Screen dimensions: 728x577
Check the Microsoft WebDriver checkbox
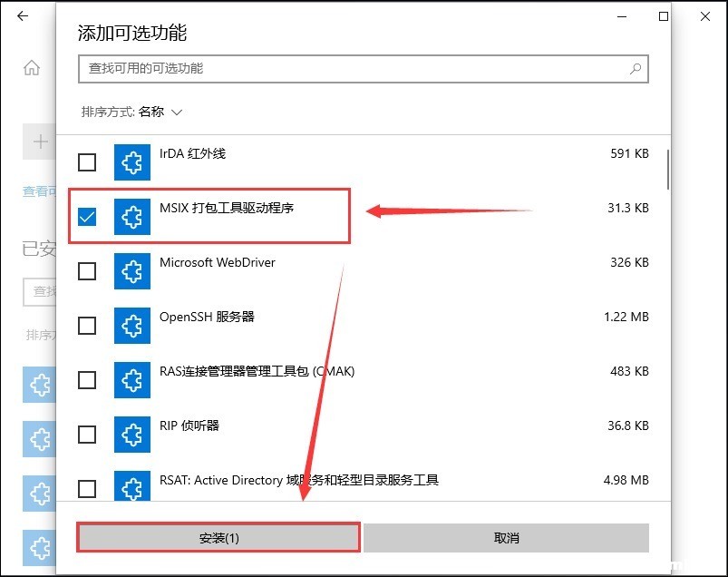tap(87, 271)
